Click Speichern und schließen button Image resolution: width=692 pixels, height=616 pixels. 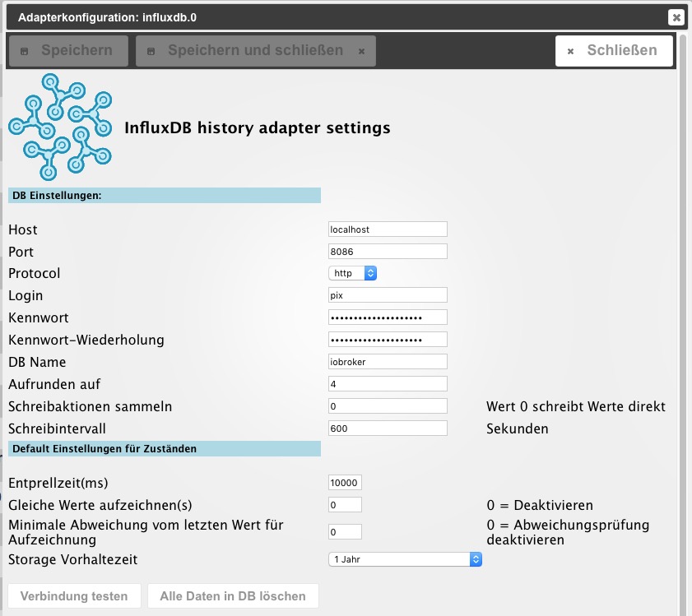[256, 51]
